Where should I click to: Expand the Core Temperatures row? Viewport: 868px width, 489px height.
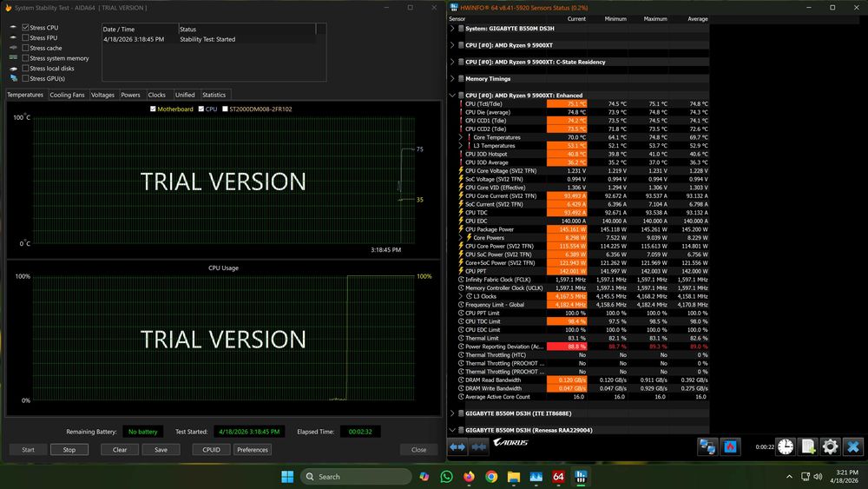[461, 137]
